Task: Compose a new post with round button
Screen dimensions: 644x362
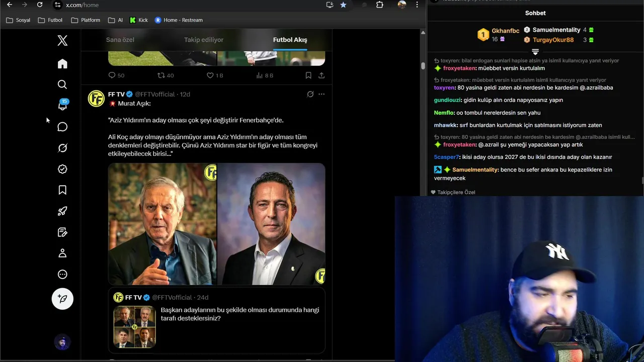Action: pyautogui.click(x=62, y=299)
